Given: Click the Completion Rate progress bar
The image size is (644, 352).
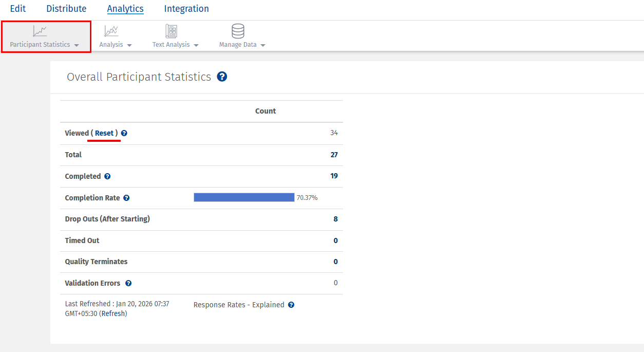Looking at the screenshot, I should coord(244,197).
